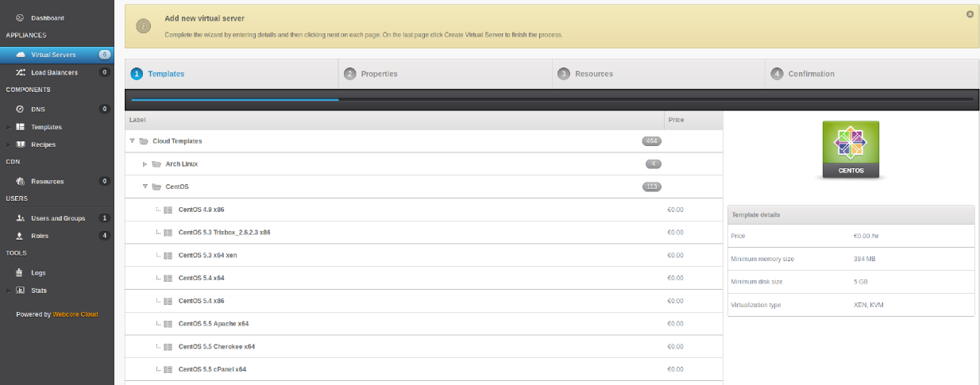Expand the Templates sidebar submenu arrow

[9, 127]
